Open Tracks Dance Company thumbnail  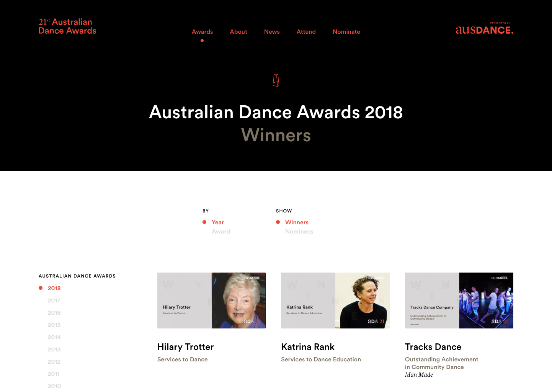click(x=459, y=301)
